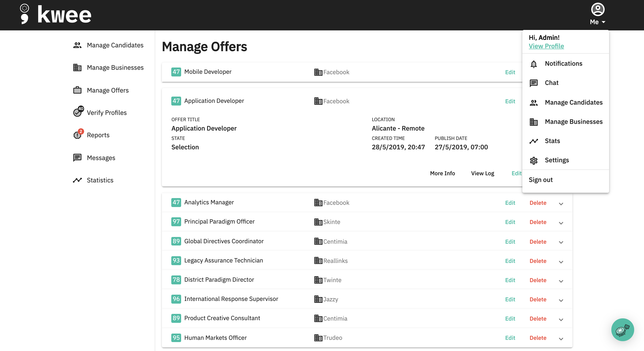Click the Chat icon in user dropdown
This screenshot has width=644, height=351.
[x=534, y=83]
